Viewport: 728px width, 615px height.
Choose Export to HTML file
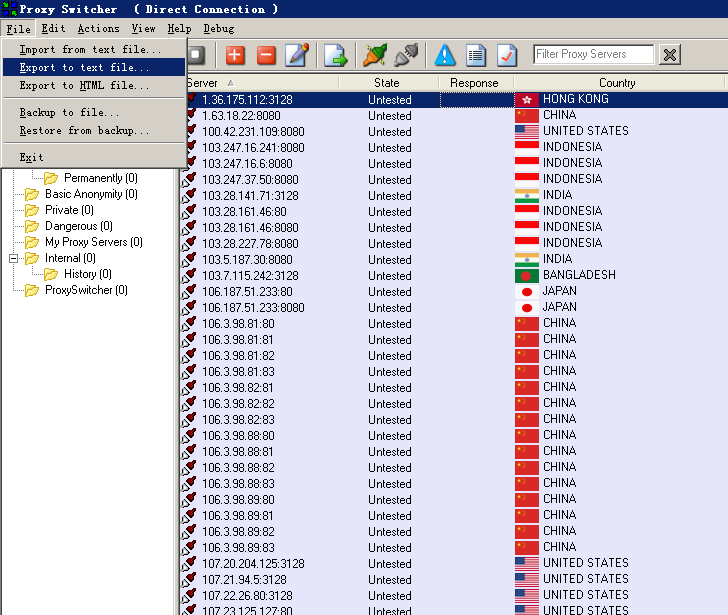point(94,85)
